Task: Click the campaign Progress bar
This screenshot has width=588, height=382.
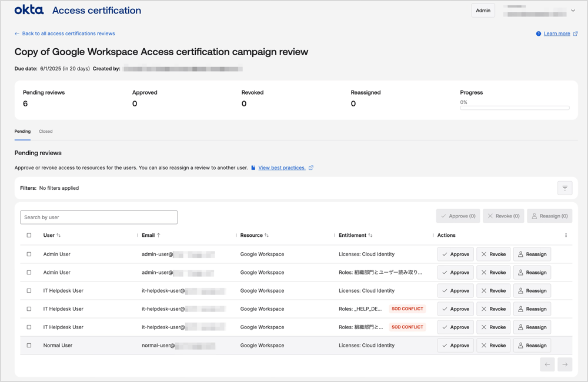Action: pyautogui.click(x=514, y=108)
